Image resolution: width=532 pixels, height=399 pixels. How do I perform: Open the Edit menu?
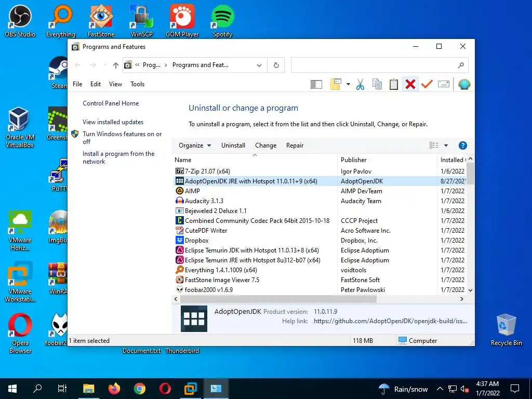(96, 84)
